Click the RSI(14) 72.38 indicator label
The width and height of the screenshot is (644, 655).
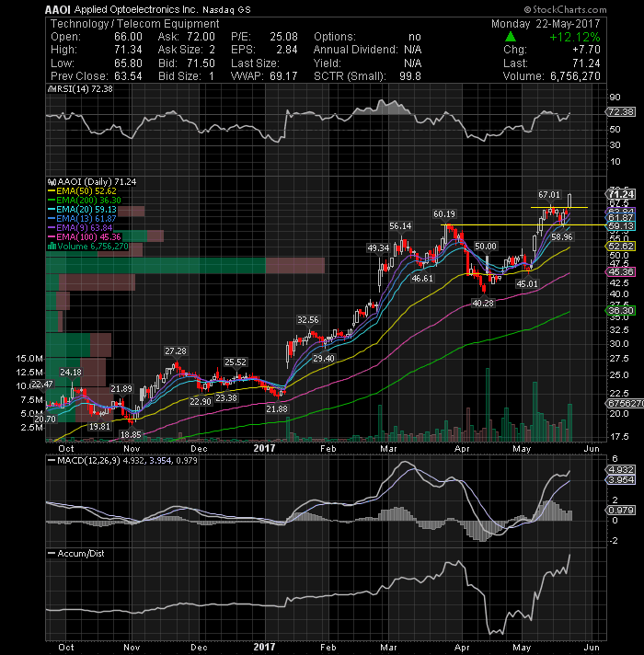[x=85, y=89]
